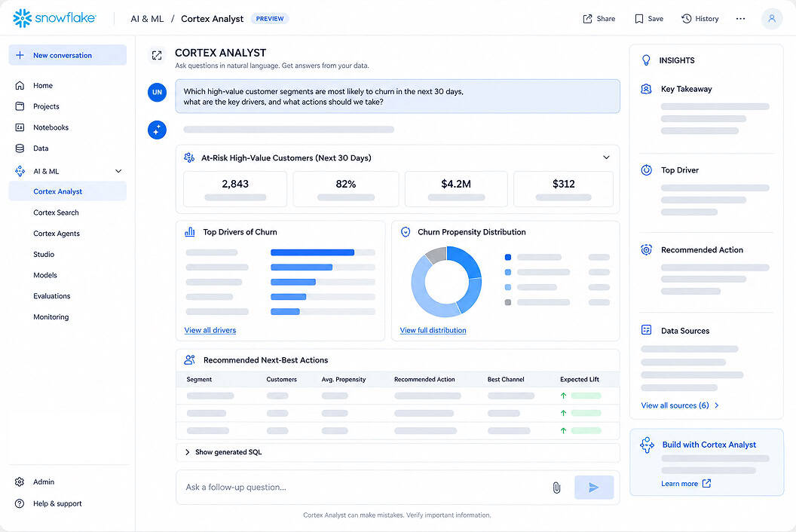The image size is (796, 532).
Task: Click the Avg. Propensity column header
Action: click(344, 379)
